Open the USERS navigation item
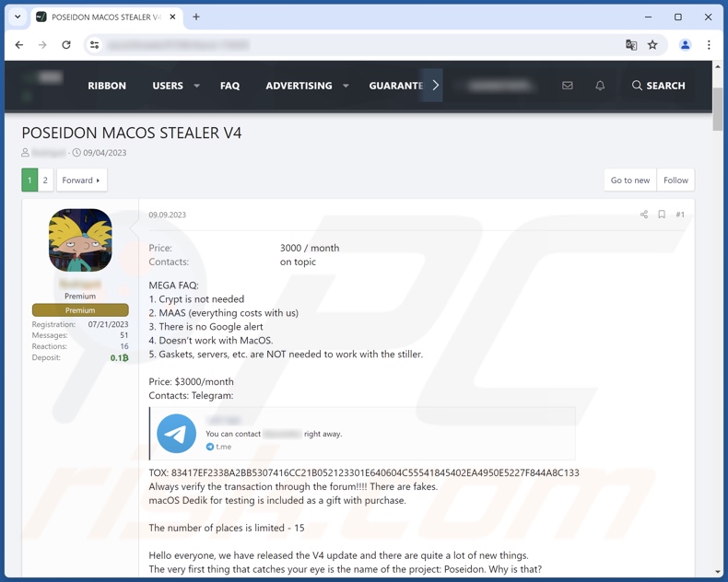 pyautogui.click(x=168, y=86)
